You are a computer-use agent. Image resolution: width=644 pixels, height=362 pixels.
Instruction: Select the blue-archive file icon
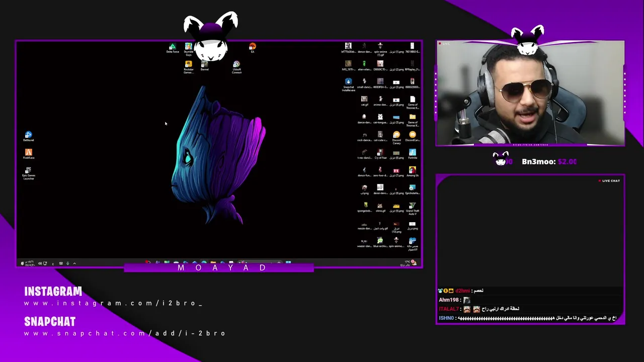tap(380, 242)
